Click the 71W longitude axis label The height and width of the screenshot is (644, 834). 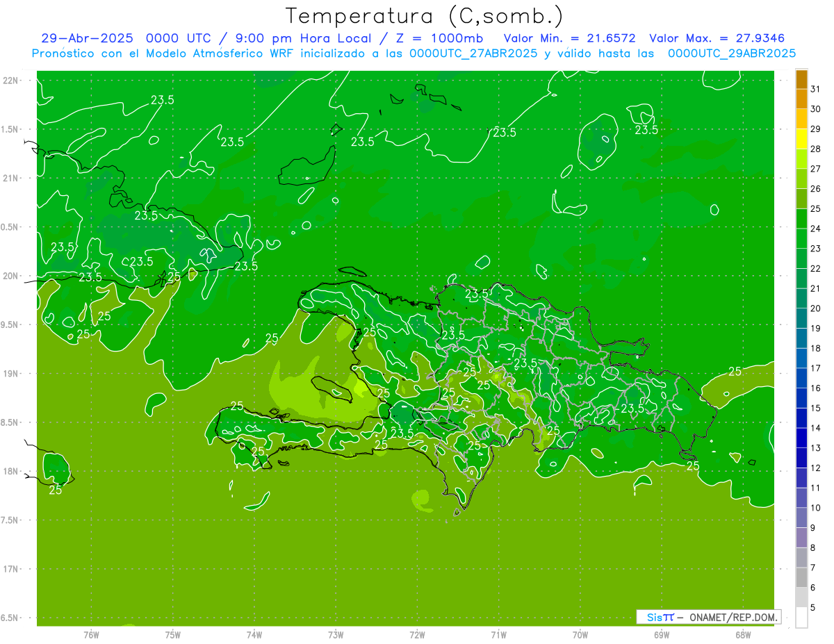tap(498, 634)
